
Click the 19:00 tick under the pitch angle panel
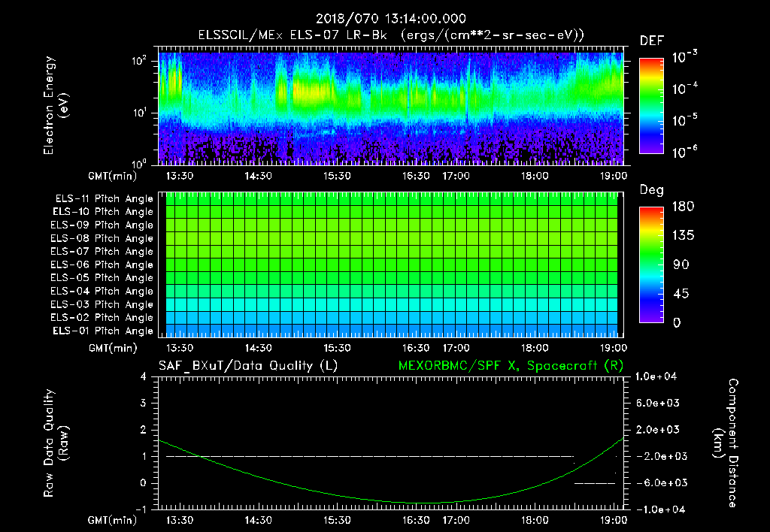coord(614,348)
